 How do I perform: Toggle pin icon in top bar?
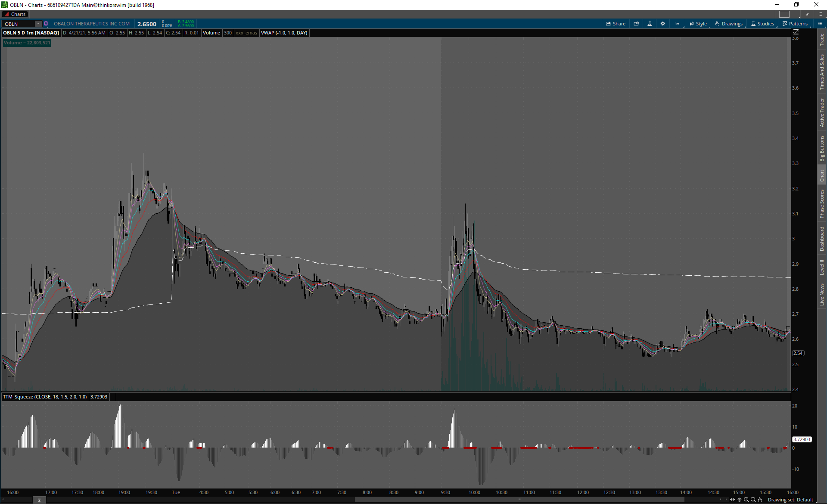point(807,14)
